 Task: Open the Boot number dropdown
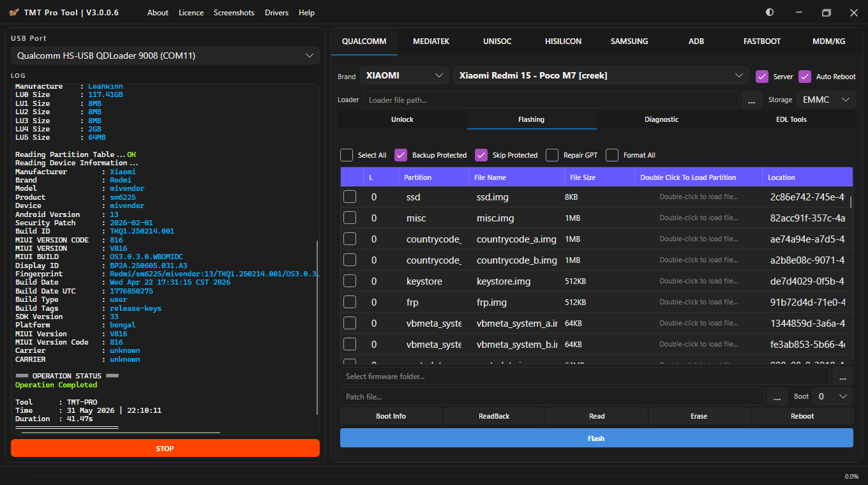(x=833, y=396)
